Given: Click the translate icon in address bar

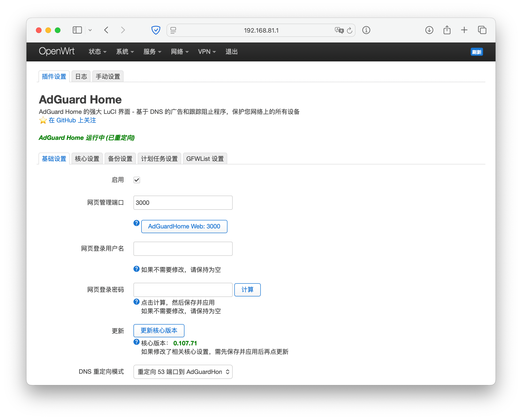Looking at the screenshot, I should point(339,30).
